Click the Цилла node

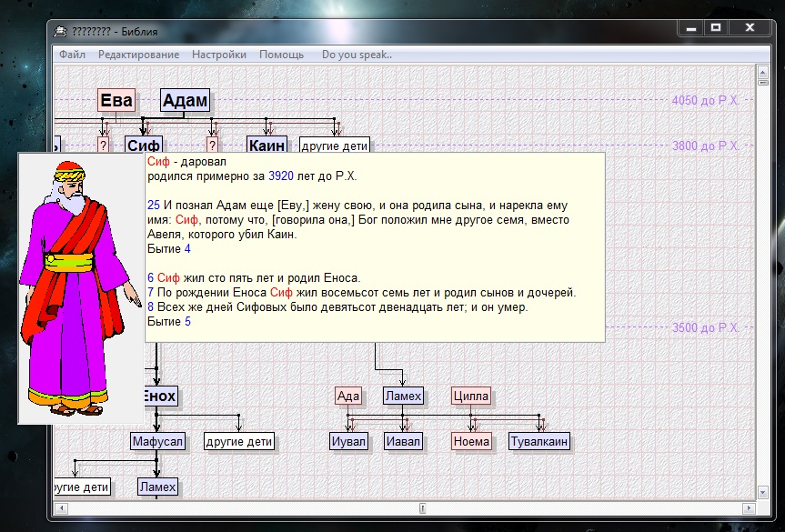[x=471, y=396]
